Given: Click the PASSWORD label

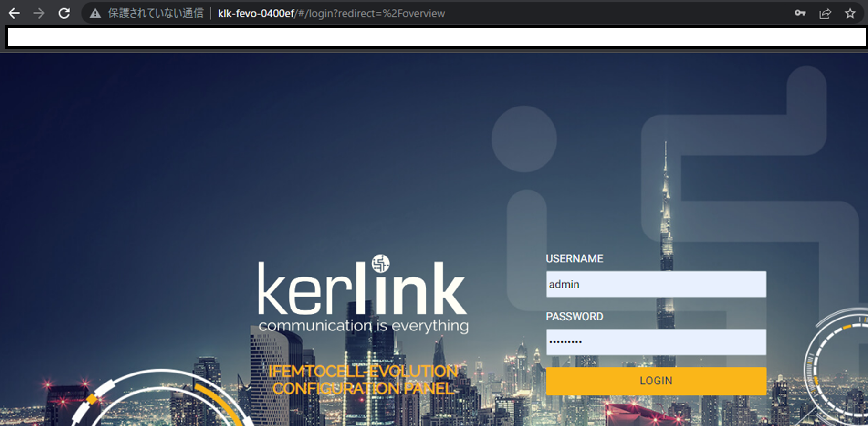Looking at the screenshot, I should pyautogui.click(x=574, y=317).
